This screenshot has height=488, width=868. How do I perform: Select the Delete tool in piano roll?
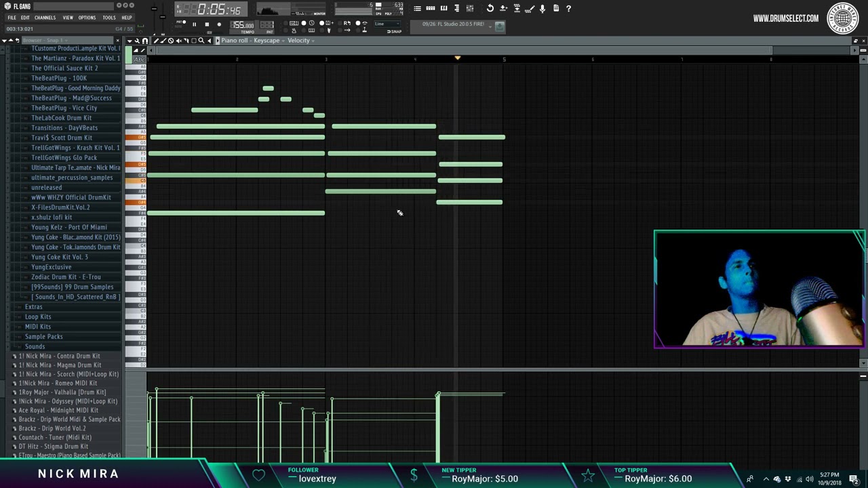coord(172,41)
